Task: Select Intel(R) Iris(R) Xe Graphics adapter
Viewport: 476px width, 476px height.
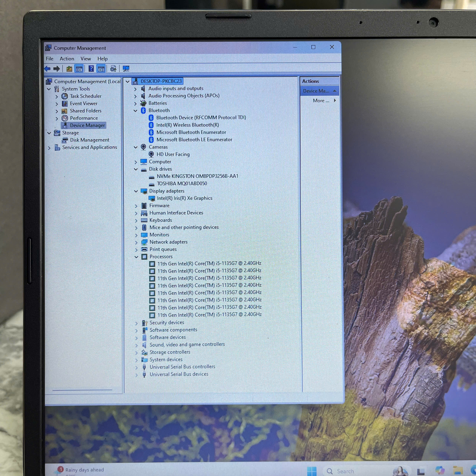Action: 185,198
